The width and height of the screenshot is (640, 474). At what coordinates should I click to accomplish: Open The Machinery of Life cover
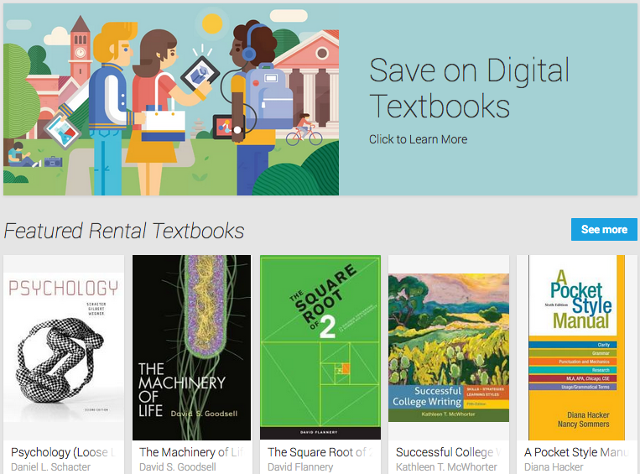(192, 347)
